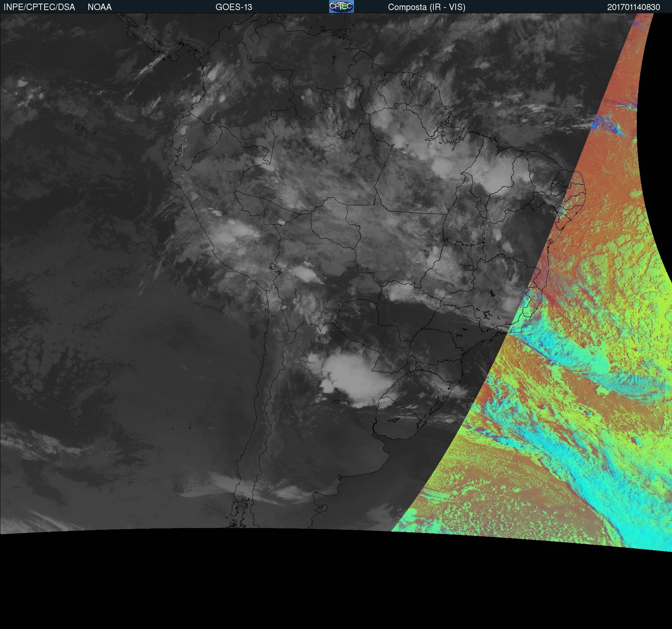Click the CPTEC logo in the header
The width and height of the screenshot is (672, 629).
tap(341, 6)
